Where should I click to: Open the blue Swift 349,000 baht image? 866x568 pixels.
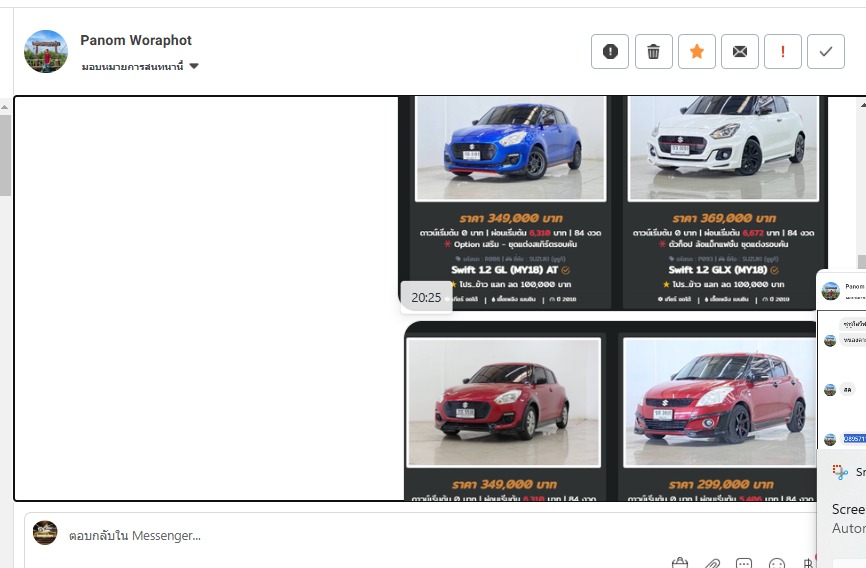tap(510, 148)
